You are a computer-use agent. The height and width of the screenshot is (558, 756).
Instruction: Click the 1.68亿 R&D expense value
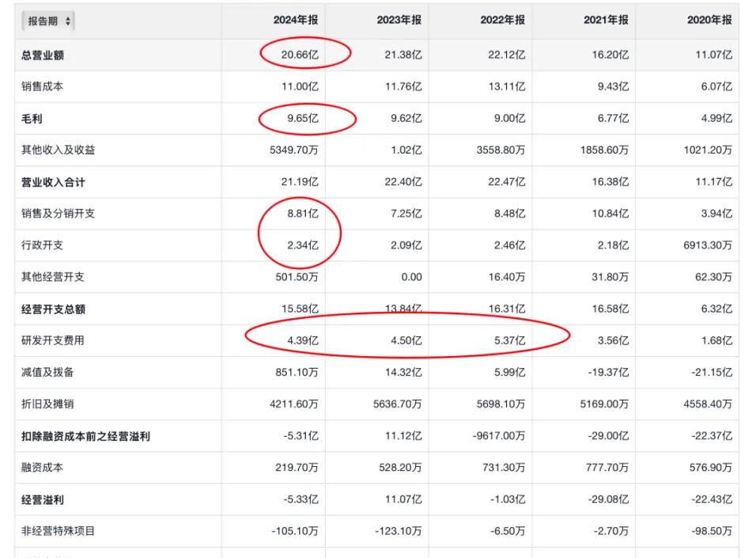(716, 341)
